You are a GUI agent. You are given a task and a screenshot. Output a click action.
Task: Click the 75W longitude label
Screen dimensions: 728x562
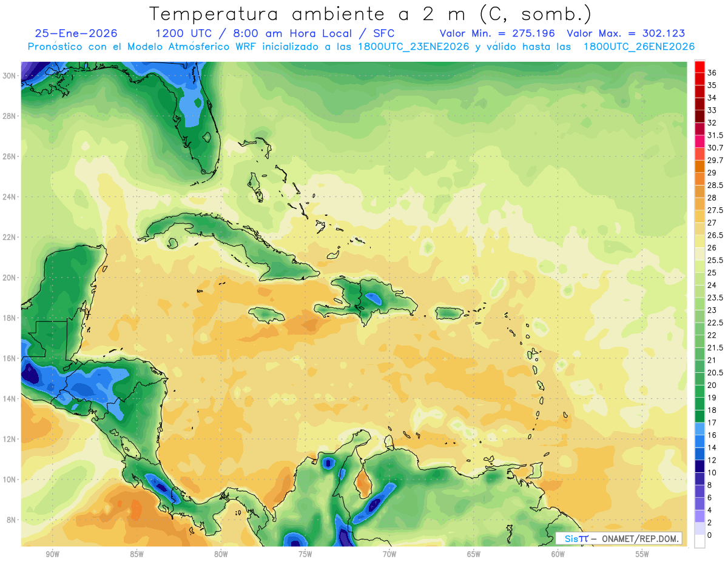pos(305,554)
